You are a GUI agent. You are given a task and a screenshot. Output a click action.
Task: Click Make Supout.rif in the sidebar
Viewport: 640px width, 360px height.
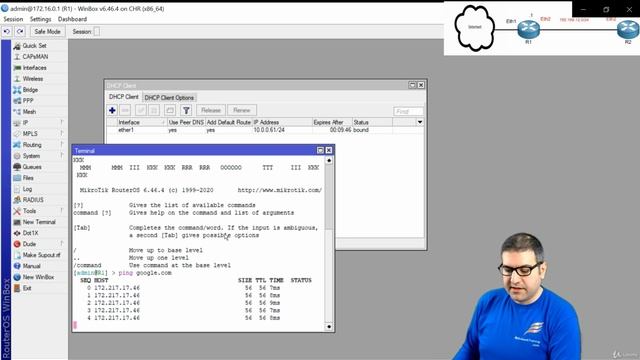point(41,255)
